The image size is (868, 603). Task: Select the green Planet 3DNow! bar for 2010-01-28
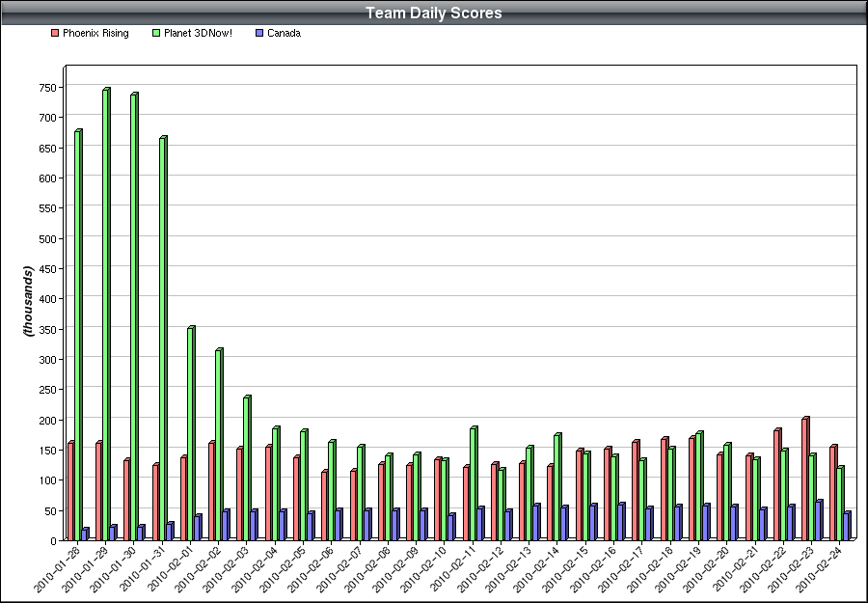78,335
